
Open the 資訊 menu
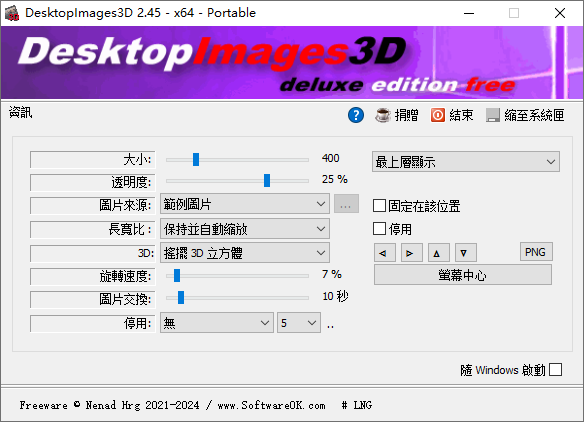20,112
